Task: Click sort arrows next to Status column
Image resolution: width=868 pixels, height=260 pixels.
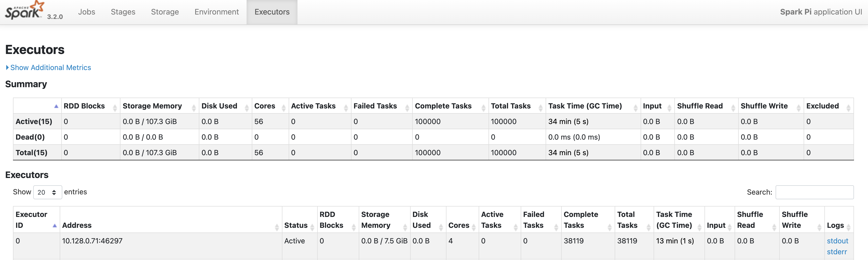Action: 312,228
